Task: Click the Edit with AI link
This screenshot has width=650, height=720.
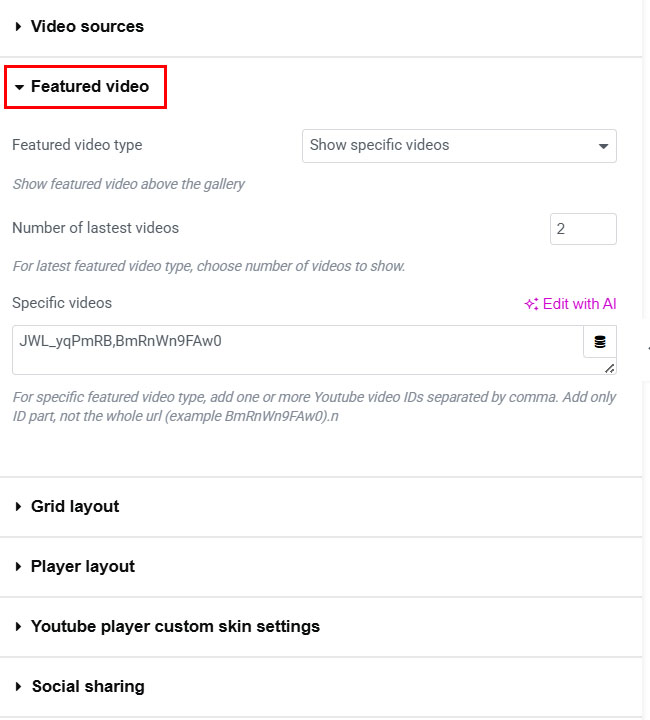Action: [x=579, y=304]
